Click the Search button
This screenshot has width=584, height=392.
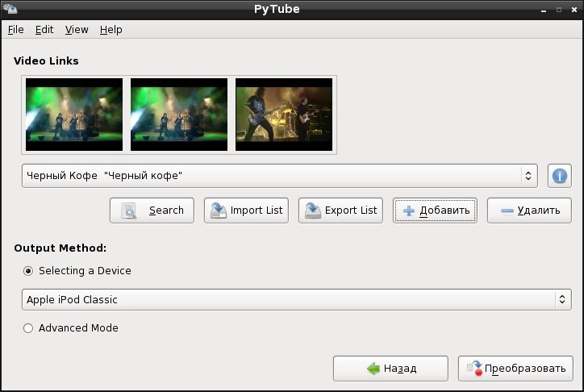(152, 211)
